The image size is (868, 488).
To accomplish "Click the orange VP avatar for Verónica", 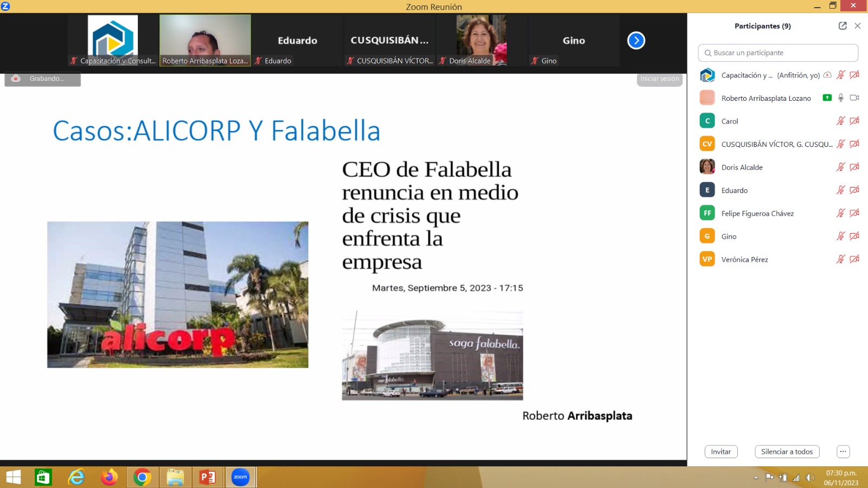I will (707, 259).
